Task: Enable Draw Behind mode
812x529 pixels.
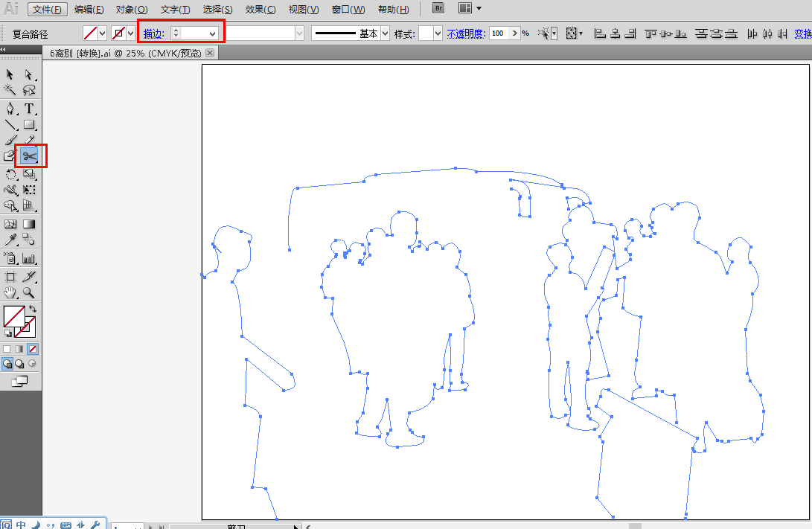Action: coord(19,364)
